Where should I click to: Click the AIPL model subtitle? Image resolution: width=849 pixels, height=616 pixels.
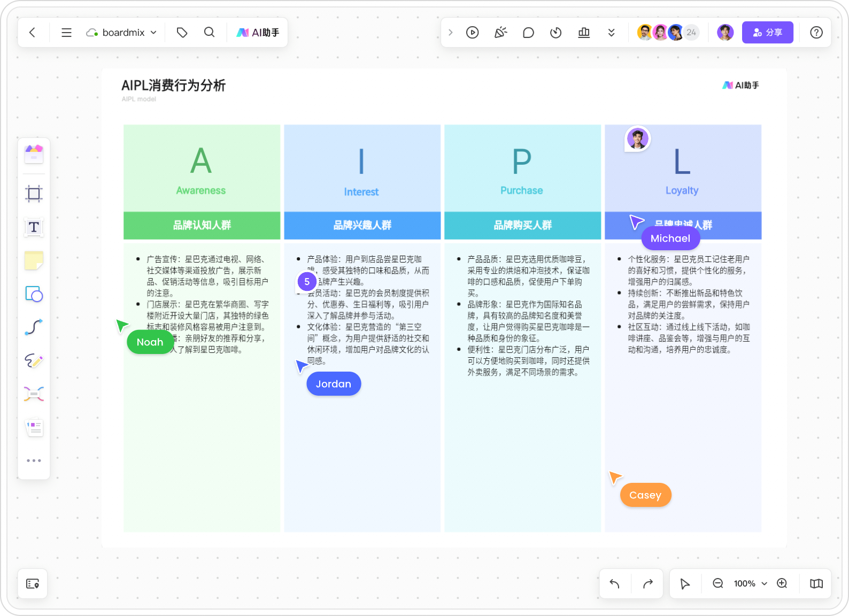coord(138,99)
